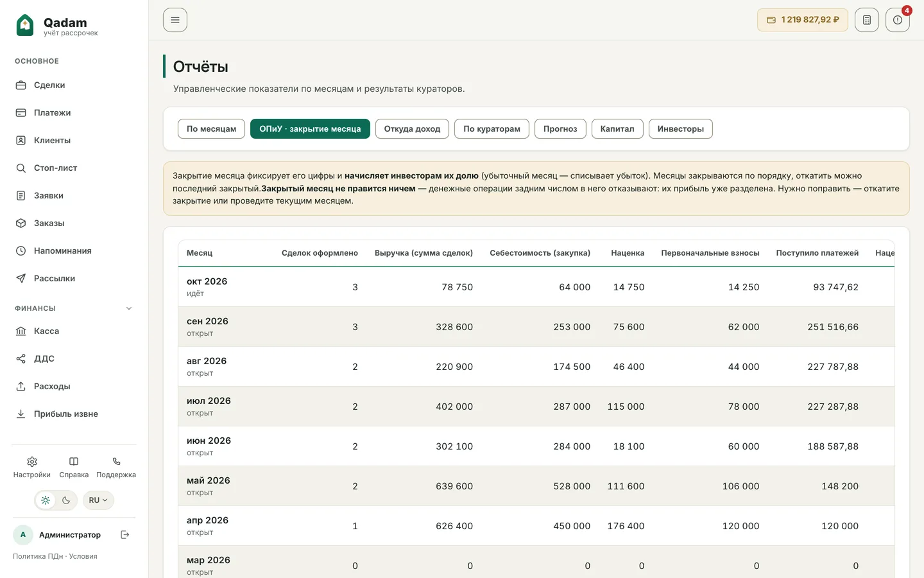Open the Инвесторы tab
This screenshot has height=578, width=924.
[680, 128]
